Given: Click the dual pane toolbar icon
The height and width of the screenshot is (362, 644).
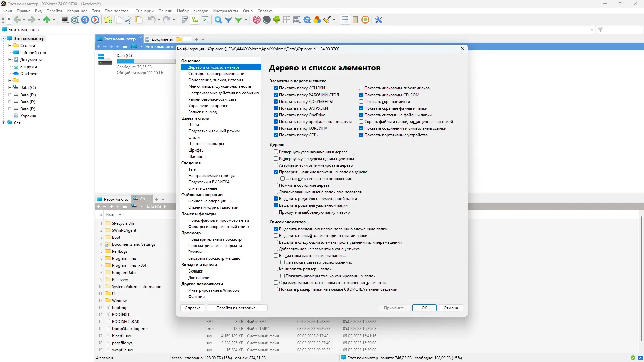Looking at the screenshot, I should click(345, 20).
